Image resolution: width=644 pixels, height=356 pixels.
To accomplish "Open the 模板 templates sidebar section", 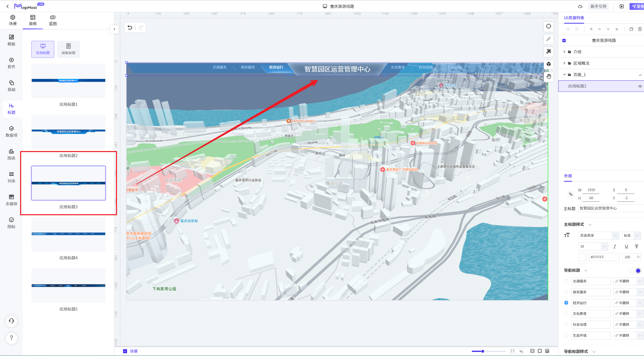I will (x=11, y=40).
